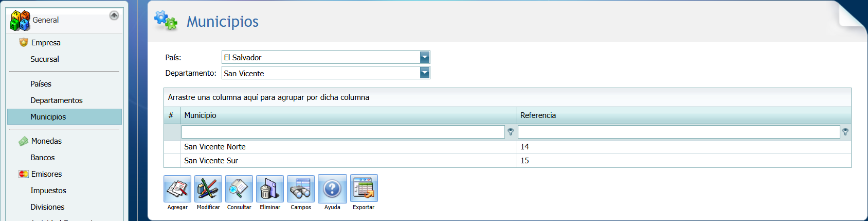
Task: Select Departamentos in the sidebar
Action: tap(57, 100)
